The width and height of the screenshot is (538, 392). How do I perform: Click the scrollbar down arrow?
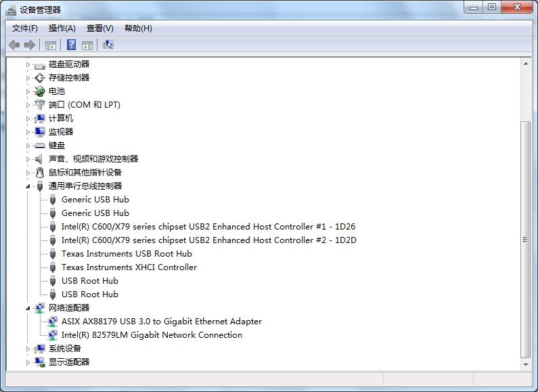(525, 364)
